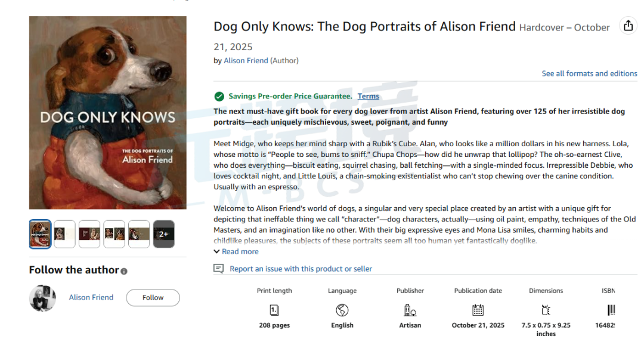Click Report an issue with this product
This screenshot has height=342, width=644.
tap(301, 269)
